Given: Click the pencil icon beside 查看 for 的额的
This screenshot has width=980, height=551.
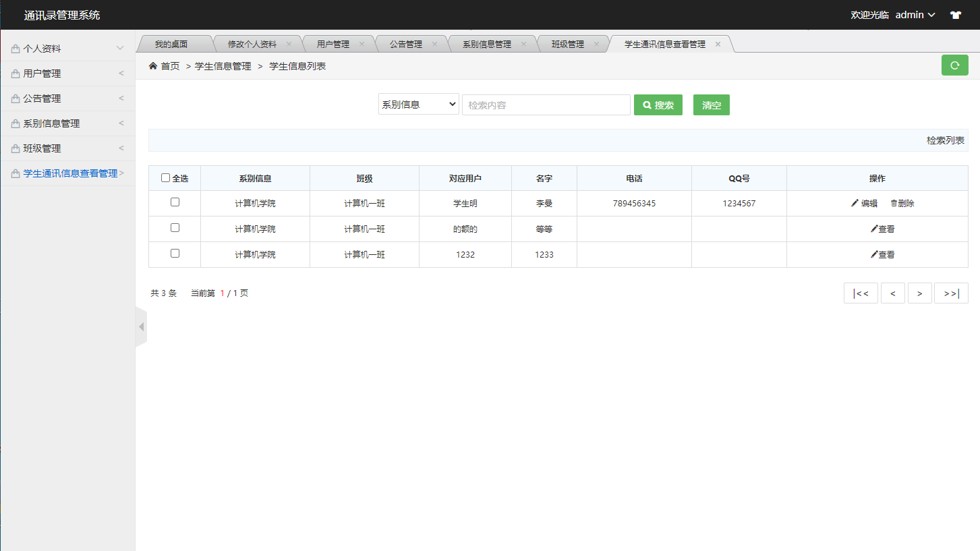Looking at the screenshot, I should pyautogui.click(x=875, y=229).
